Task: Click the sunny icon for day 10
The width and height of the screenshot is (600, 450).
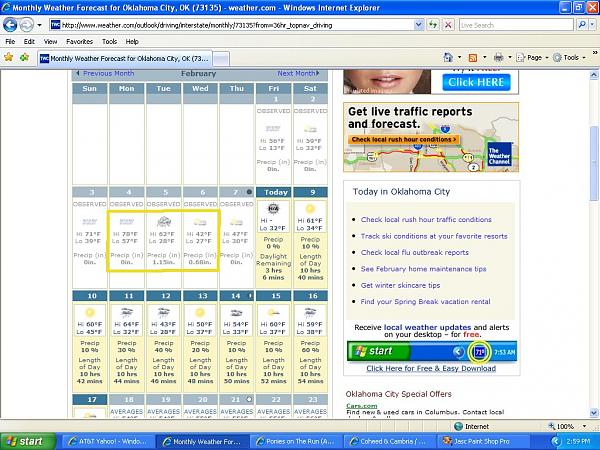Action: (x=90, y=313)
